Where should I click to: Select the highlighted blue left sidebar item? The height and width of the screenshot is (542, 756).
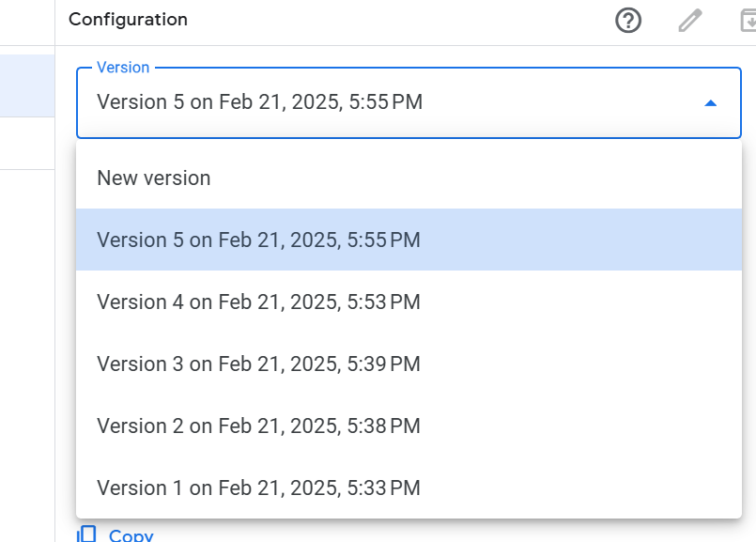tap(27, 85)
